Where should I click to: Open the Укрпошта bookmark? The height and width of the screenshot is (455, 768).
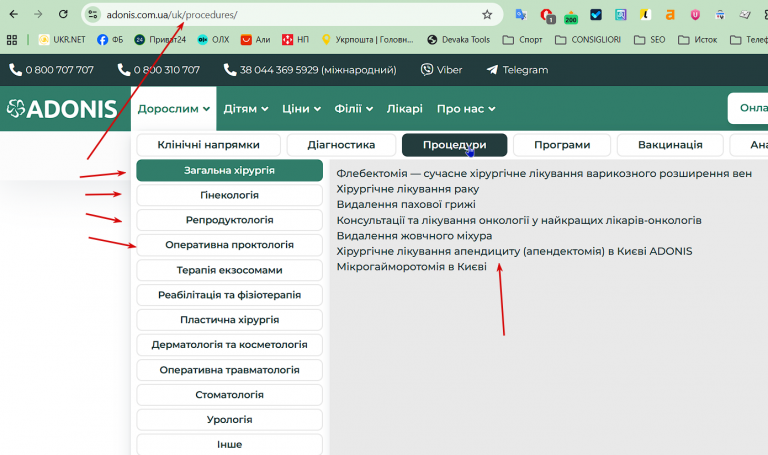367,40
